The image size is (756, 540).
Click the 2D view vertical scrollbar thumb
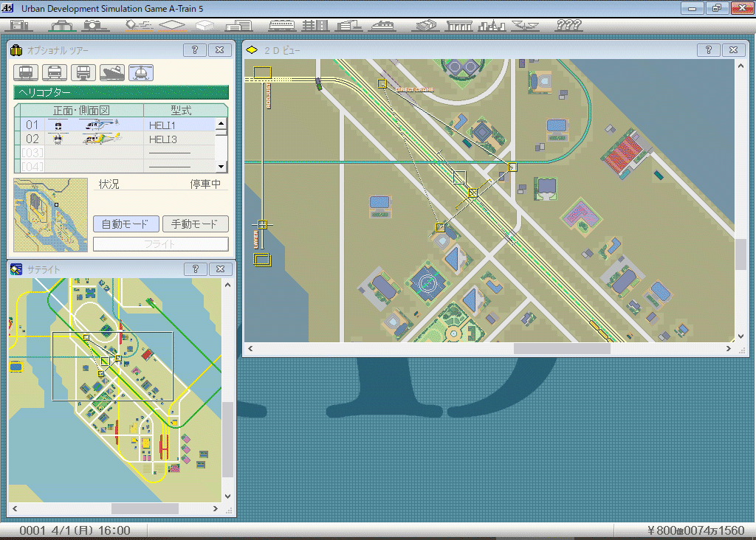(740, 255)
